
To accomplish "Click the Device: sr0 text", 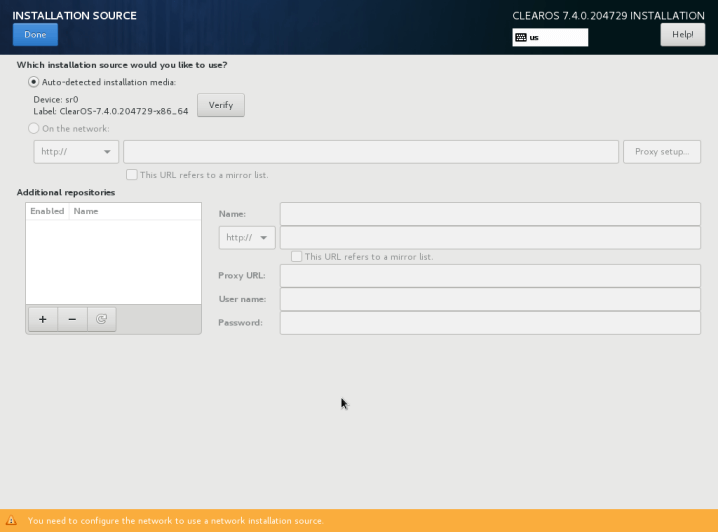I will 56,99.
